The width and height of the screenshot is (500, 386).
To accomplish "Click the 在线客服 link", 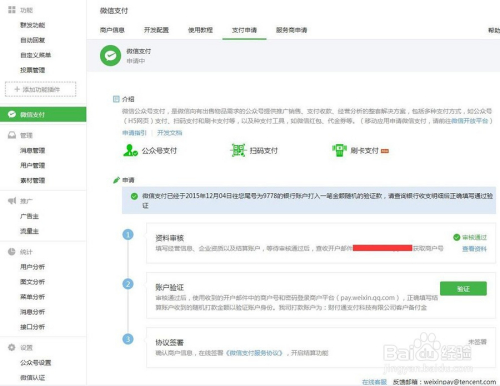I will [x=374, y=382].
